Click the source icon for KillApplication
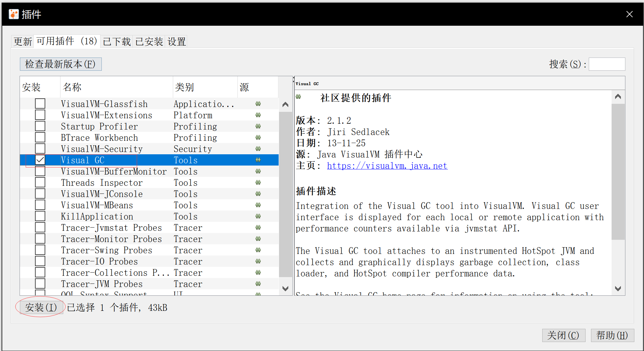Screen dimensions: 644x351 click(x=258, y=216)
